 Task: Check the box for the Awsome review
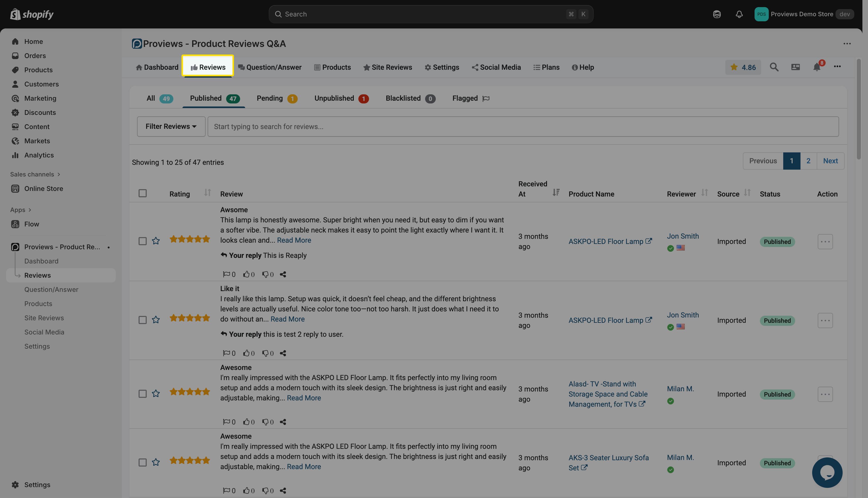[142, 241]
